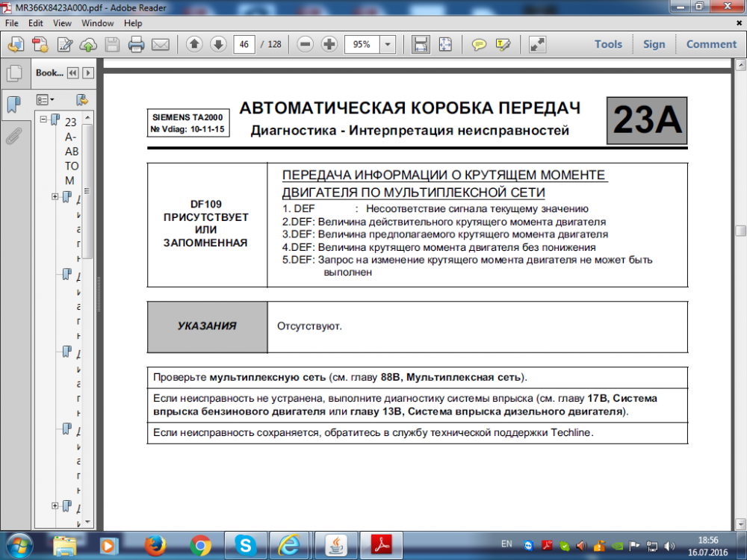Click the text 'Отсутствуют.' in the document
This screenshot has height=560, width=747.
click(310, 326)
